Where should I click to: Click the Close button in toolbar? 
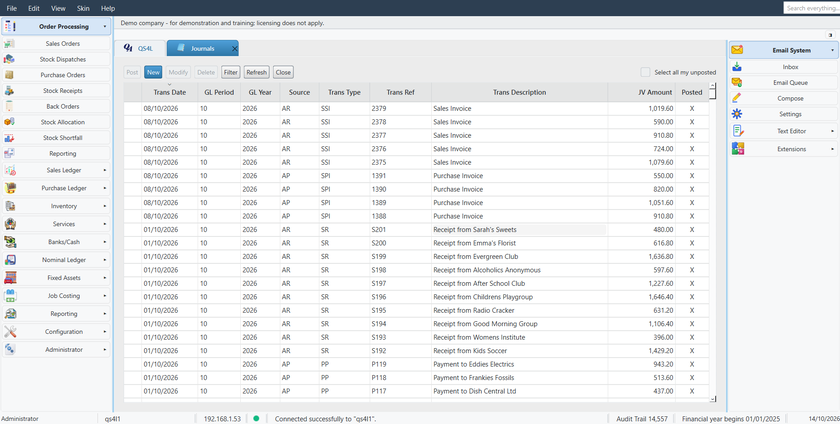tap(283, 72)
